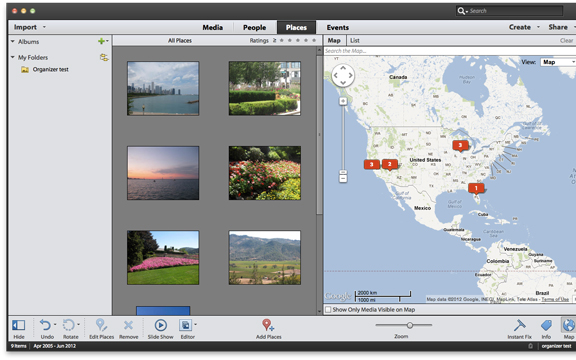This screenshot has height=360, width=576.
Task: Click the thumbnail grid vertical scrollbar
Action: click(319, 134)
